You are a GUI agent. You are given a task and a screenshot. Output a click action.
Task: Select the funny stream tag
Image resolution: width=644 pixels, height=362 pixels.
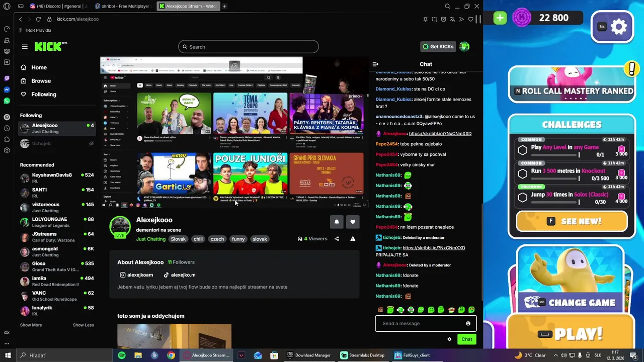coord(238,239)
